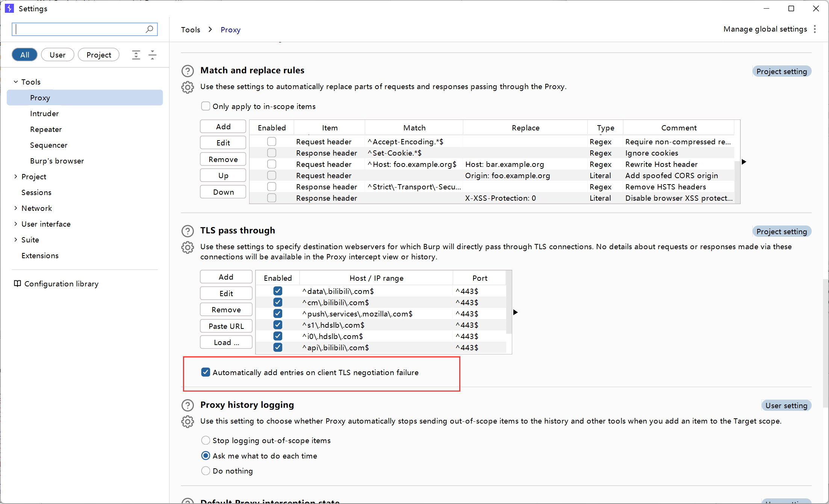829x504 pixels.
Task: Click help icon next to Proxy history logging
Action: (188, 405)
